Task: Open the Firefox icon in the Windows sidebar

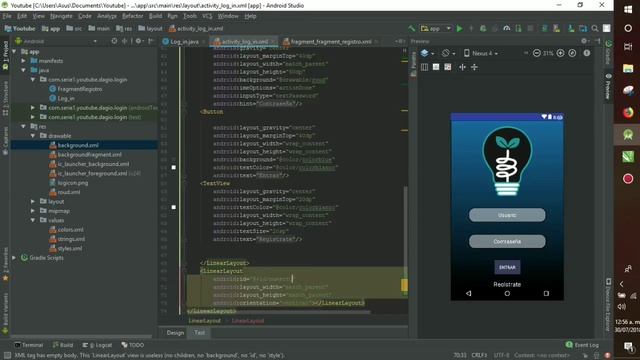Action: 628,112
